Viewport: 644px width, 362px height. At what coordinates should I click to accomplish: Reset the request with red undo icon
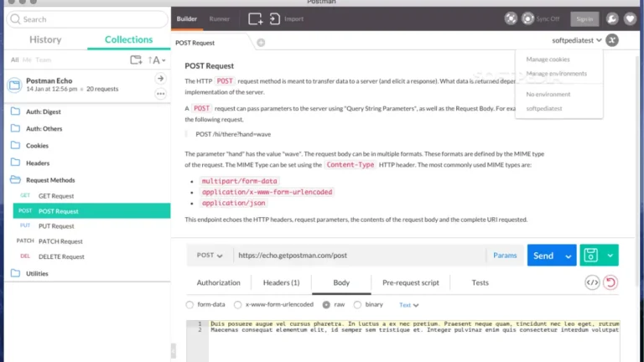[610, 282]
